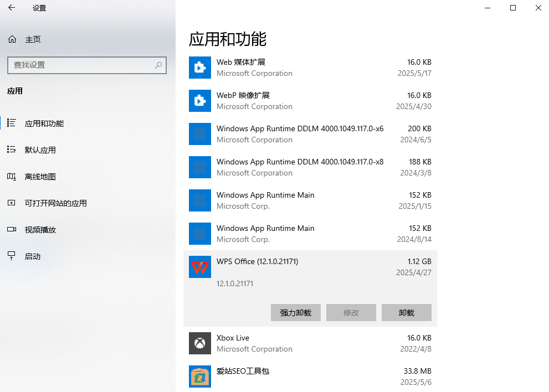Click the 强力卸载 button
This screenshot has width=549, height=392.
[x=295, y=313]
